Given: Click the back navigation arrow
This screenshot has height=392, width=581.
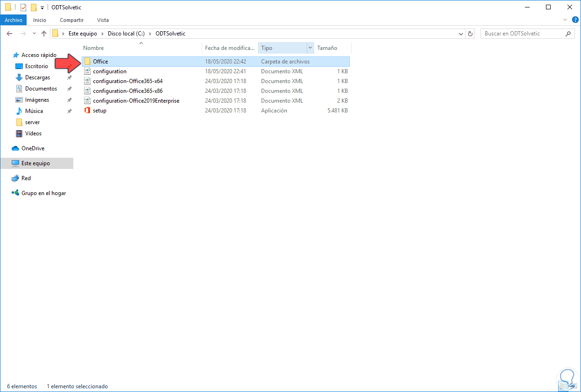Looking at the screenshot, I should 9,33.
